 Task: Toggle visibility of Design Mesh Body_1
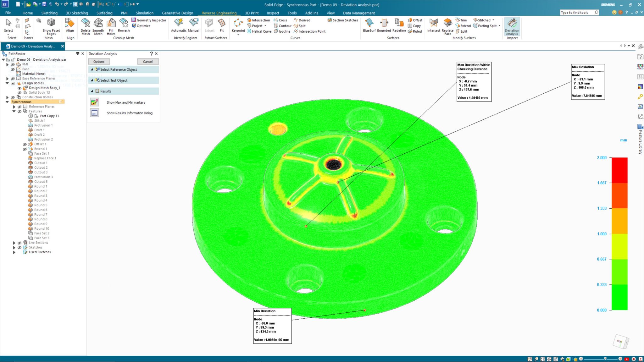point(19,88)
